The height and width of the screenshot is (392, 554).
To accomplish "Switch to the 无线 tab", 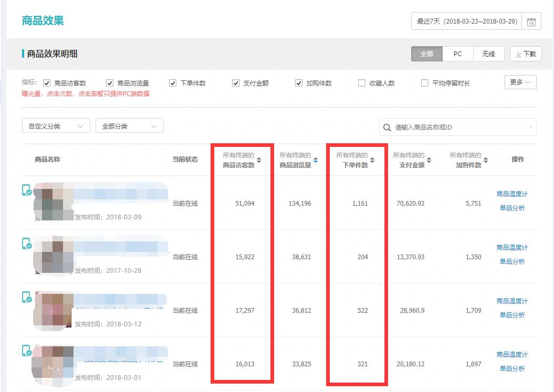I will [488, 54].
